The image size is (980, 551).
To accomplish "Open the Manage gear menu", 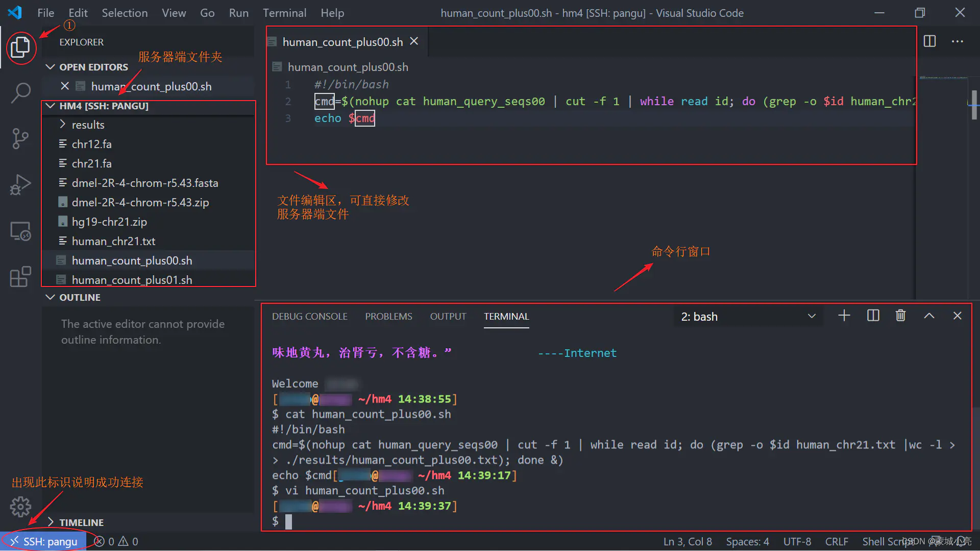I will pyautogui.click(x=20, y=507).
